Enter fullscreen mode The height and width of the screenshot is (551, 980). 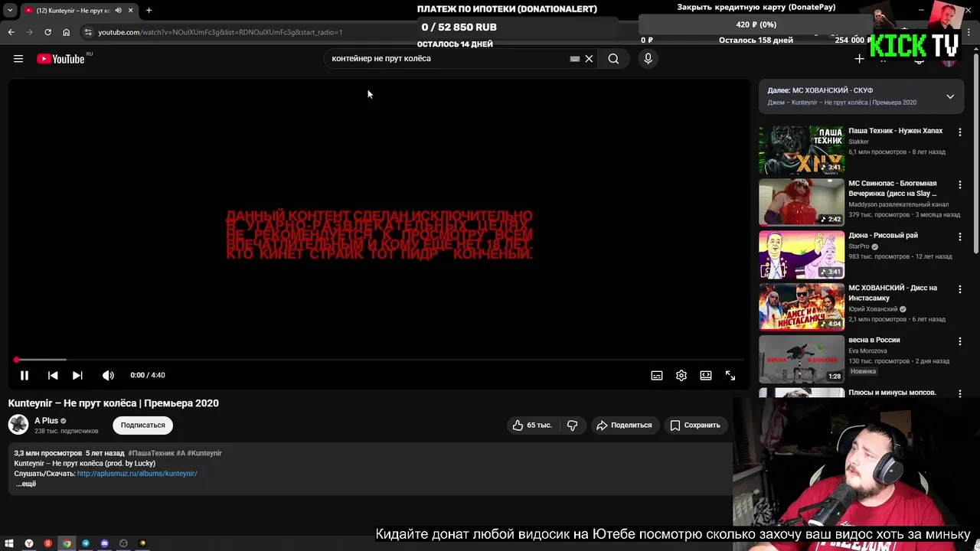pyautogui.click(x=730, y=375)
